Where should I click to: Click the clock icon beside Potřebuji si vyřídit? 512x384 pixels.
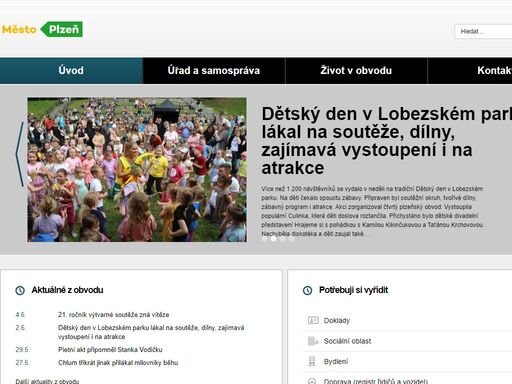point(307,290)
